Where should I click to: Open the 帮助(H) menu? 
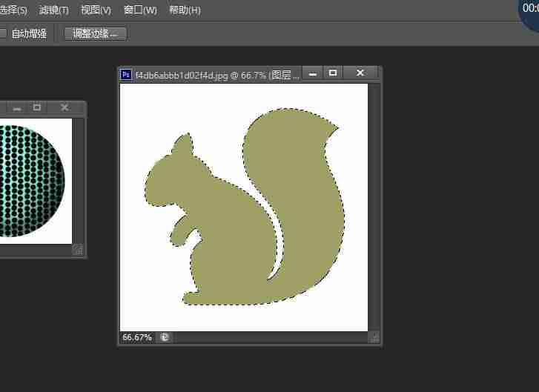(185, 10)
